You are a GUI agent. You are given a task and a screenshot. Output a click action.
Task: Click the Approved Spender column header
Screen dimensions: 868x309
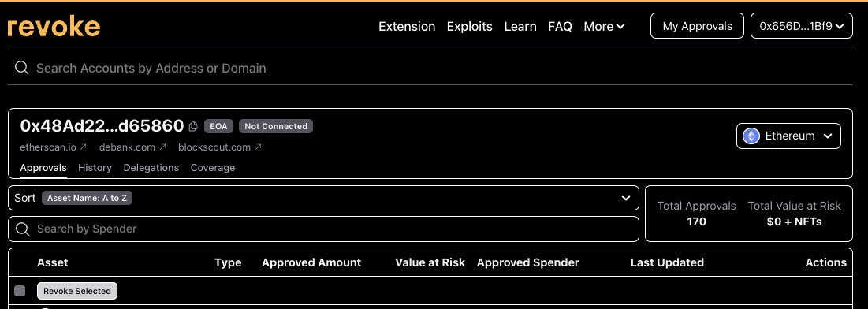tap(528, 262)
